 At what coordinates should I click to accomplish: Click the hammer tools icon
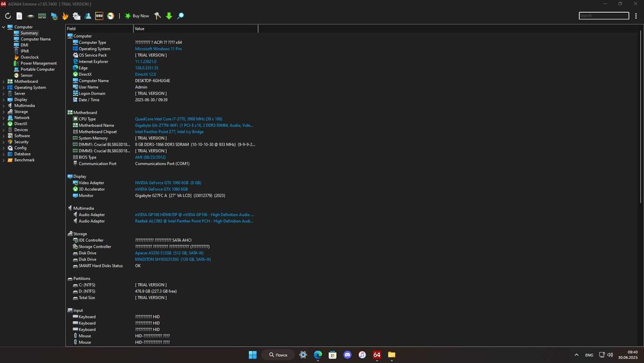pyautogui.click(x=157, y=16)
